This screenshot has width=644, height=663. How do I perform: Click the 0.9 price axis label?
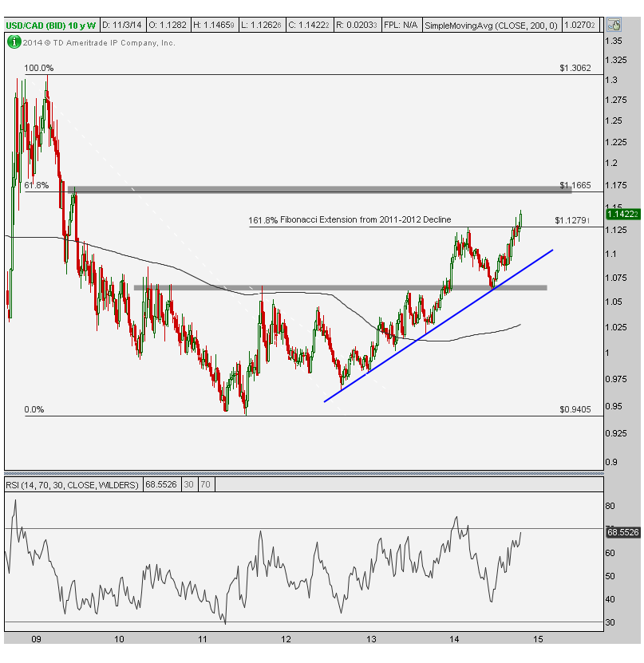[611, 462]
